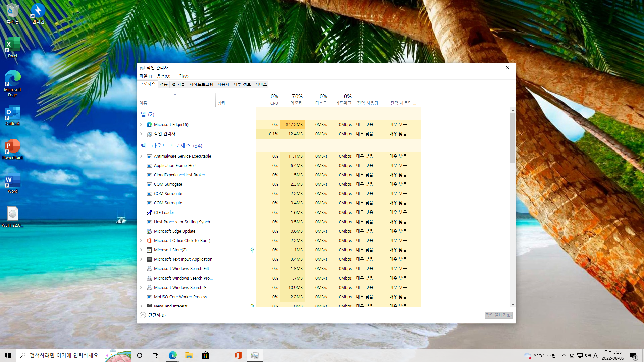Viewport: 644px width, 362px height.
Task: Expand Antimalware Service Executable row
Action: pos(141,156)
